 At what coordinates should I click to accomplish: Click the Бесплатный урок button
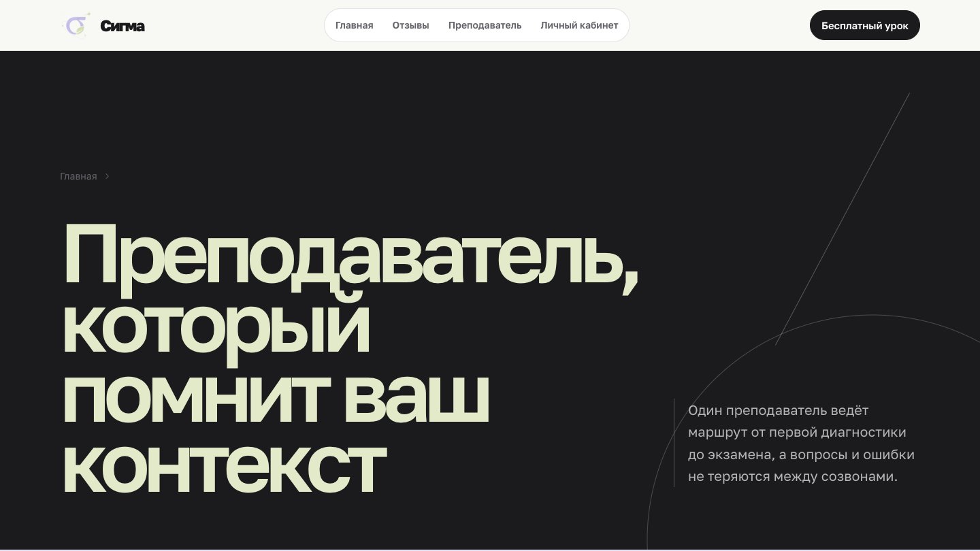coord(865,26)
